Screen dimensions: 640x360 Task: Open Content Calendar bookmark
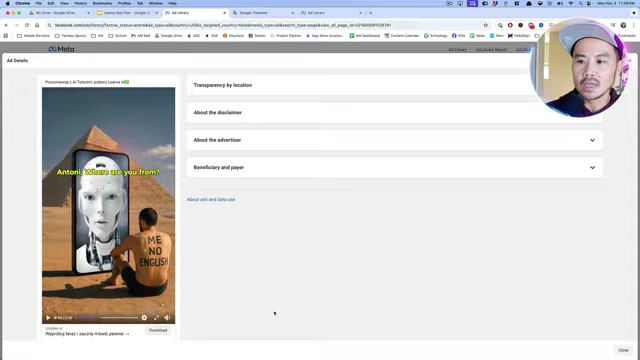point(402,36)
